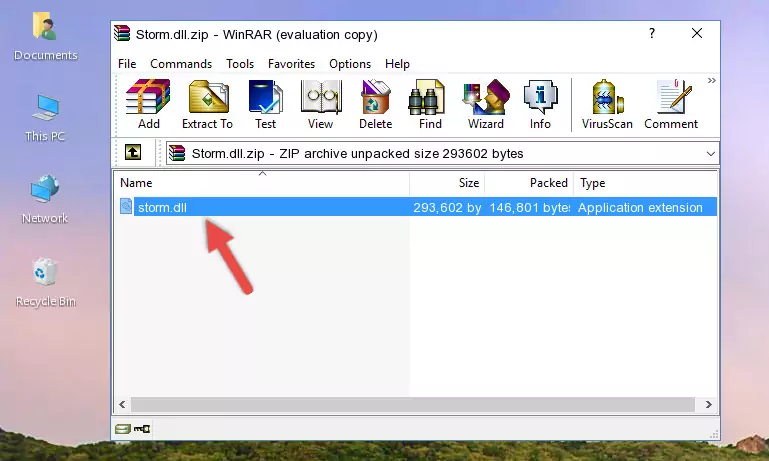Click the storm.dll file icon
The width and height of the screenshot is (769, 461).
126,206
